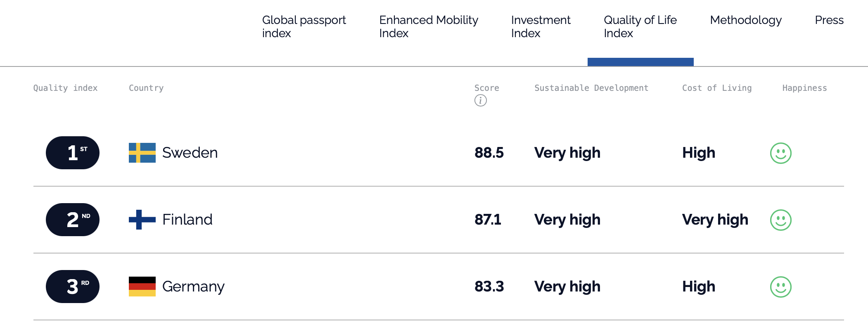Click the 1st rank badge
The height and width of the screenshot is (327, 868).
coord(73,153)
